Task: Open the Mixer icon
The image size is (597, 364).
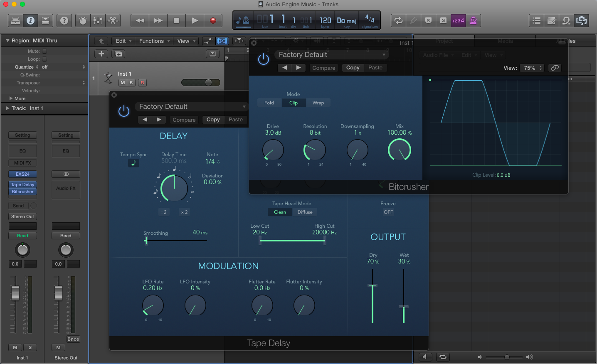Action: (98, 20)
